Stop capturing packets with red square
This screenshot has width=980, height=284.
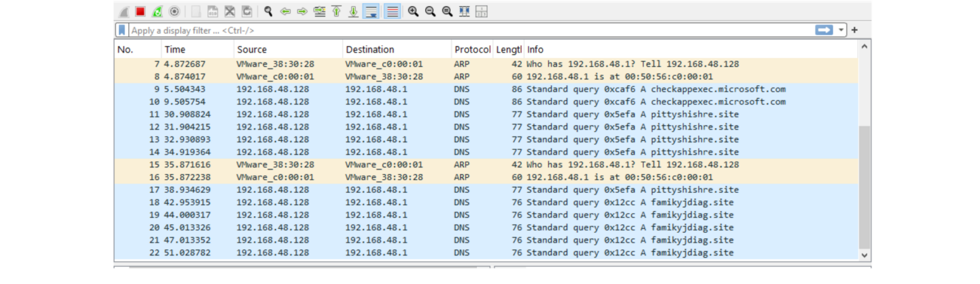tap(140, 12)
